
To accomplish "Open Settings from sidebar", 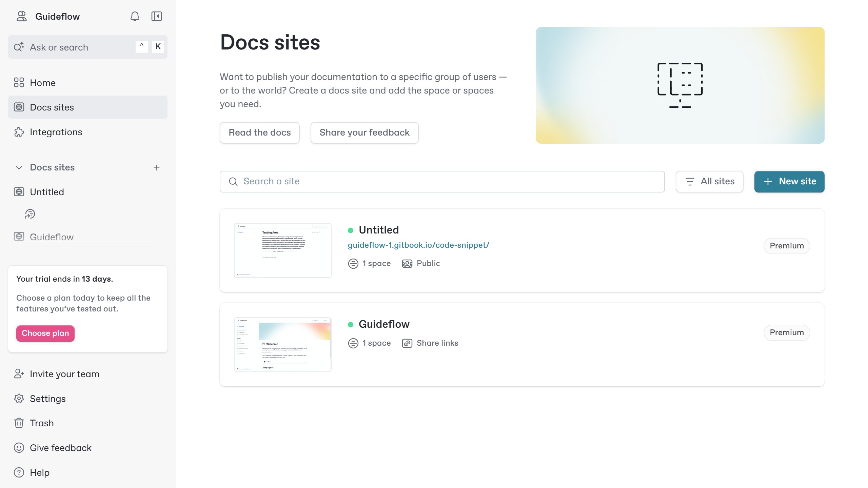I will (87, 399).
